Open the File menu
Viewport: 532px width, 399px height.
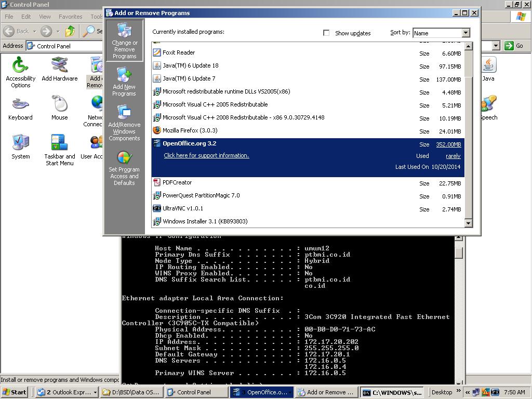pyautogui.click(x=9, y=17)
